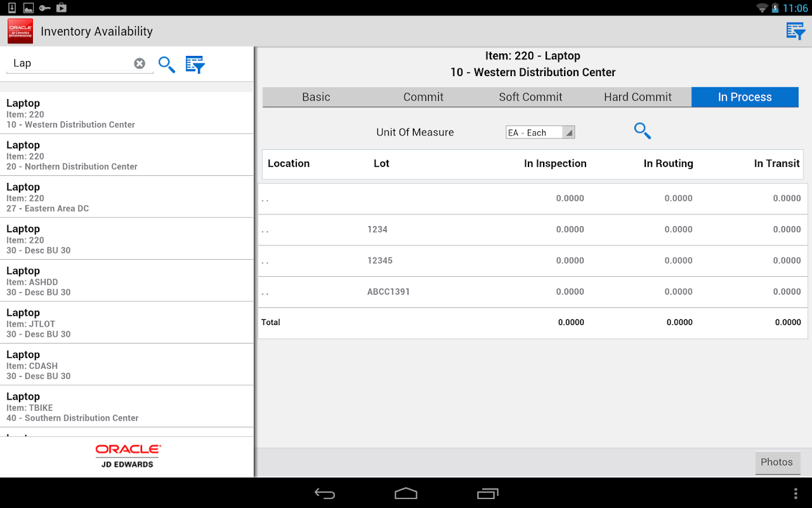Open the overflow menu dots in navigation bar
The height and width of the screenshot is (508, 812).
click(796, 493)
